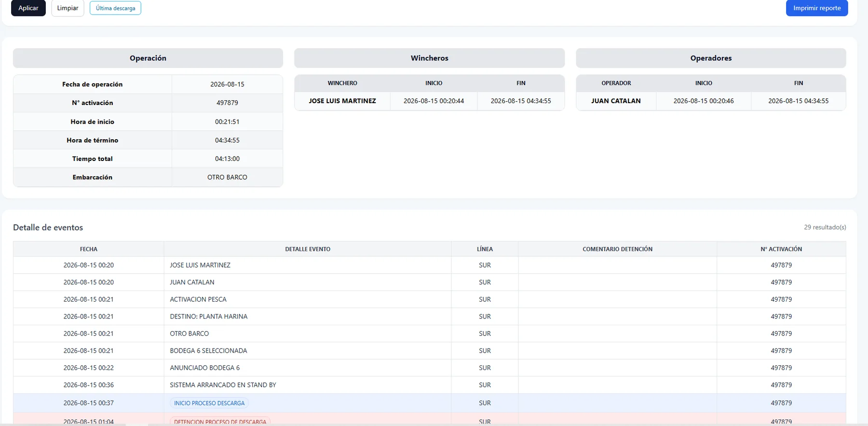868x426 pixels.
Task: Click DETALLE EVENTO column header
Action: coord(308,249)
